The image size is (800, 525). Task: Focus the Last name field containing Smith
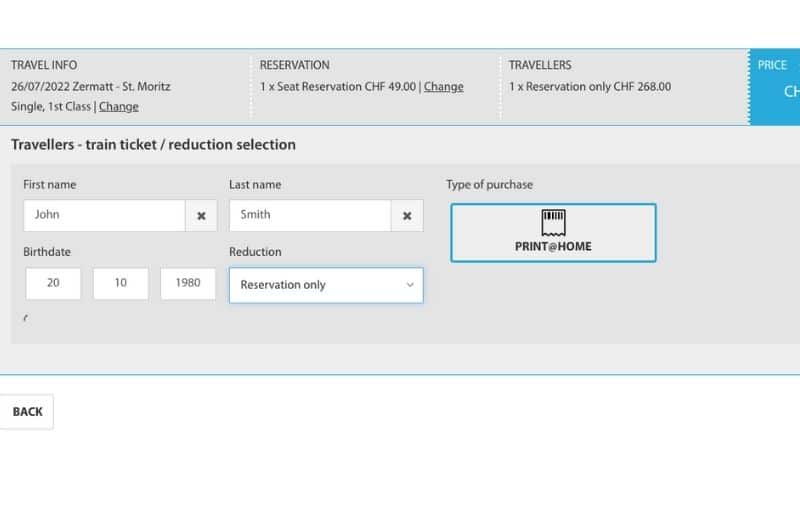(x=310, y=215)
